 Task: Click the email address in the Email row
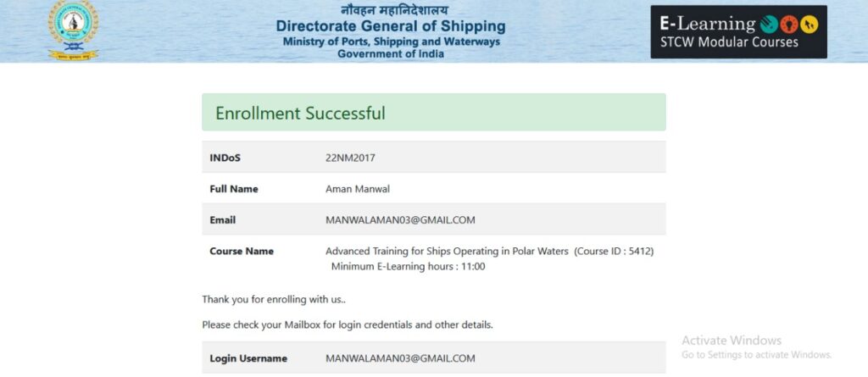400,219
